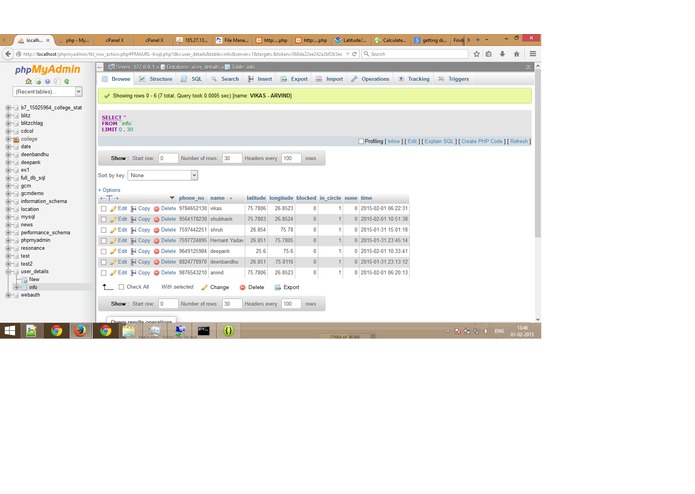This screenshot has height=494, width=695.
Task: Expand the mysql database tree node
Action: tap(8, 217)
